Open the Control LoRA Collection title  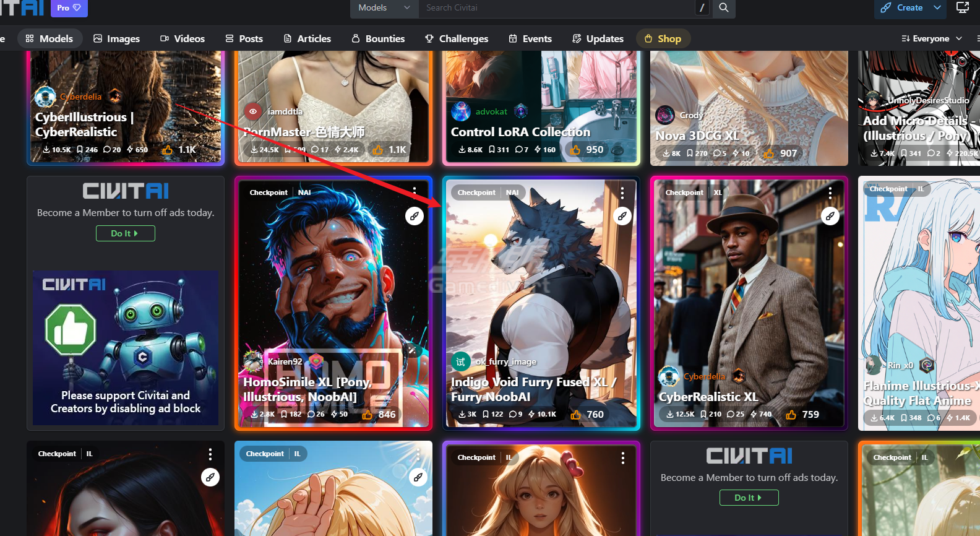pyautogui.click(x=520, y=132)
